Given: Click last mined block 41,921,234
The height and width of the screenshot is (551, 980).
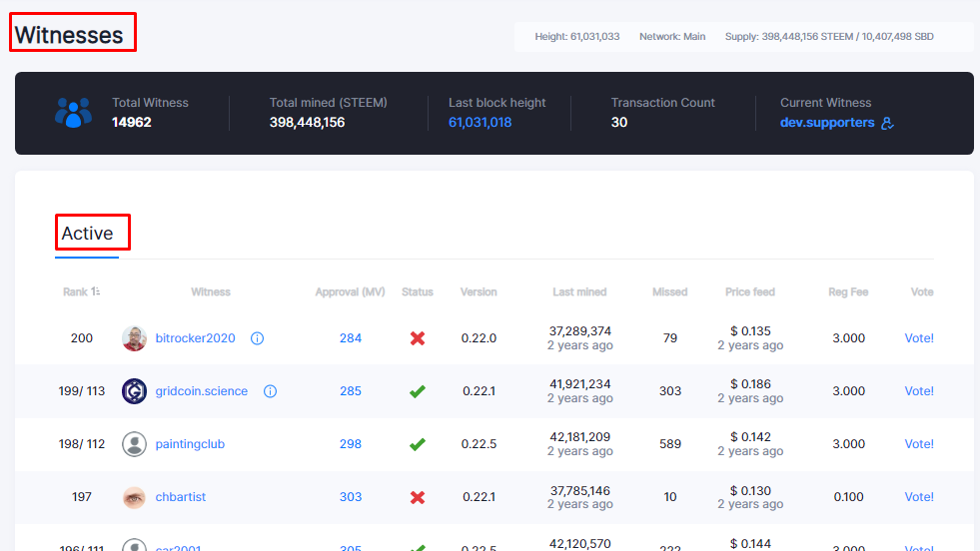Looking at the screenshot, I should click(x=580, y=384).
